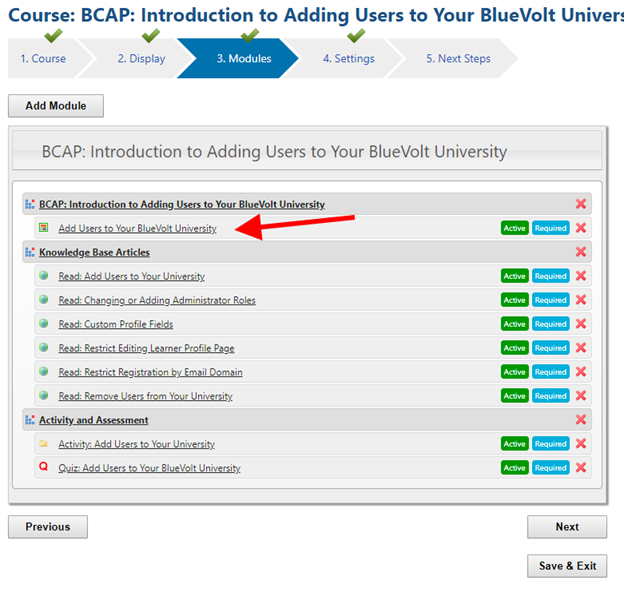This screenshot has width=624, height=604.
Task: Open the Knowledge Base Articles group link
Action: (x=94, y=252)
